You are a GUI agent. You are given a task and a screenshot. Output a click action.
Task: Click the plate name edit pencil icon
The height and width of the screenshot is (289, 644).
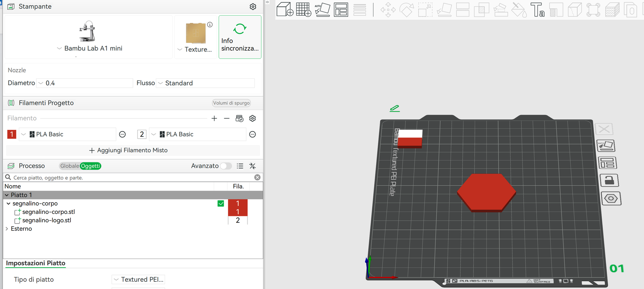tap(395, 108)
